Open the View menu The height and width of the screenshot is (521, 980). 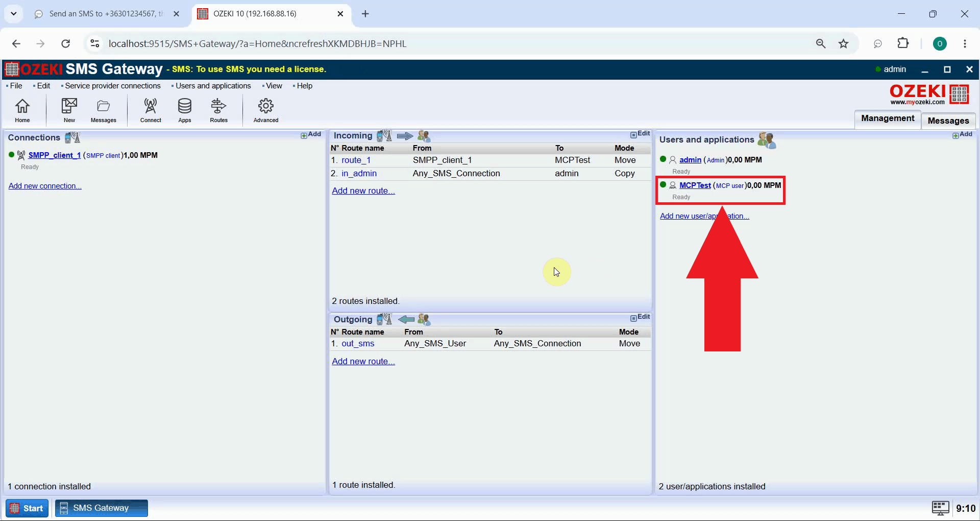pyautogui.click(x=274, y=86)
